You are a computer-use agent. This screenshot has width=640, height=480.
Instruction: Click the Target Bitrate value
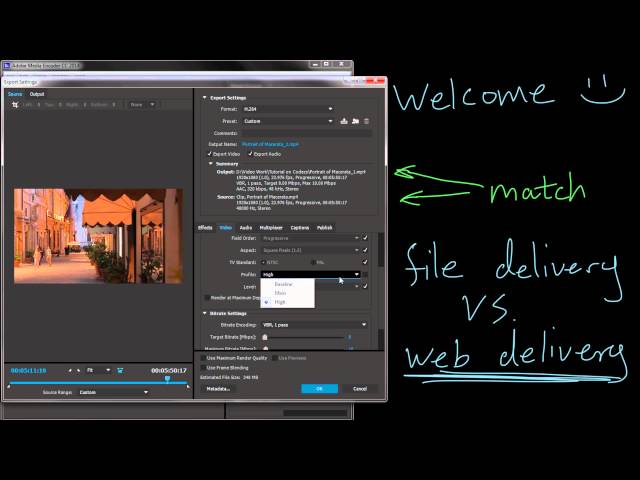(349, 337)
